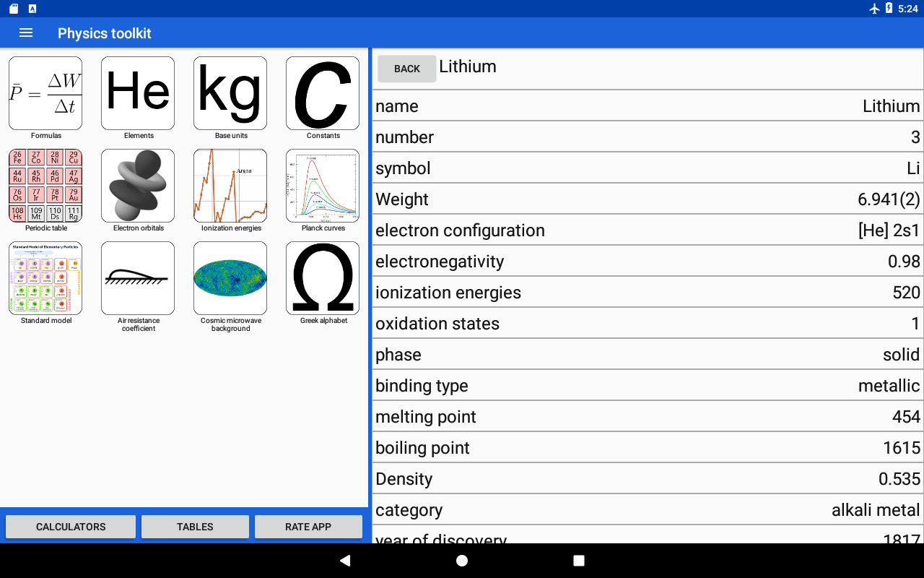Select the Density row showing 0.535
Image resolution: width=924 pixels, height=578 pixels.
(648, 479)
